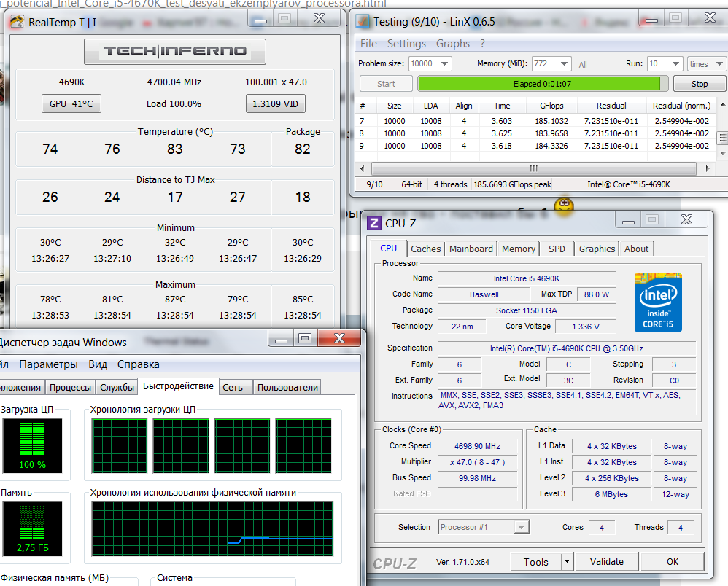
Task: Click the Tools button in CPU-Z
Action: (535, 562)
